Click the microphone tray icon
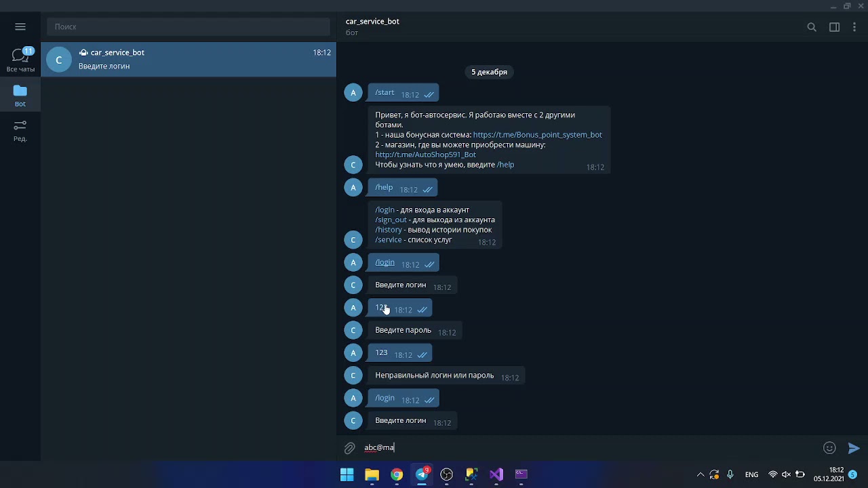 pos(730,474)
